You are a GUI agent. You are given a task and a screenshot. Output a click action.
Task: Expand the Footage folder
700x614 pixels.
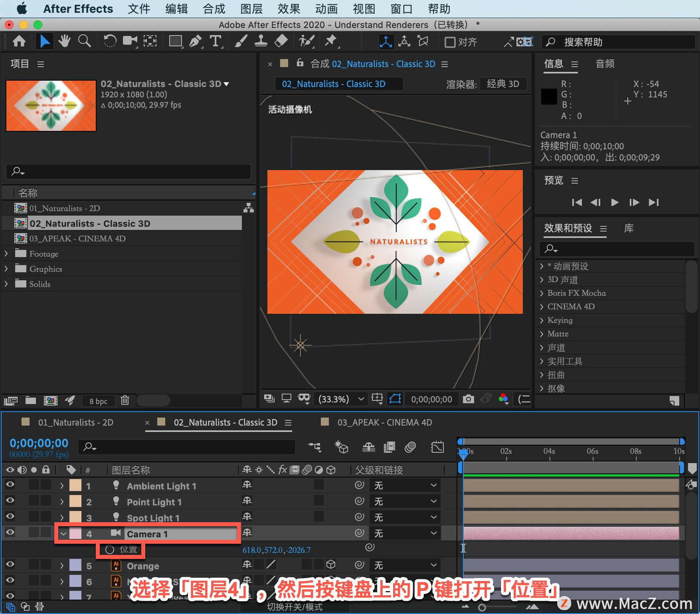click(x=6, y=254)
